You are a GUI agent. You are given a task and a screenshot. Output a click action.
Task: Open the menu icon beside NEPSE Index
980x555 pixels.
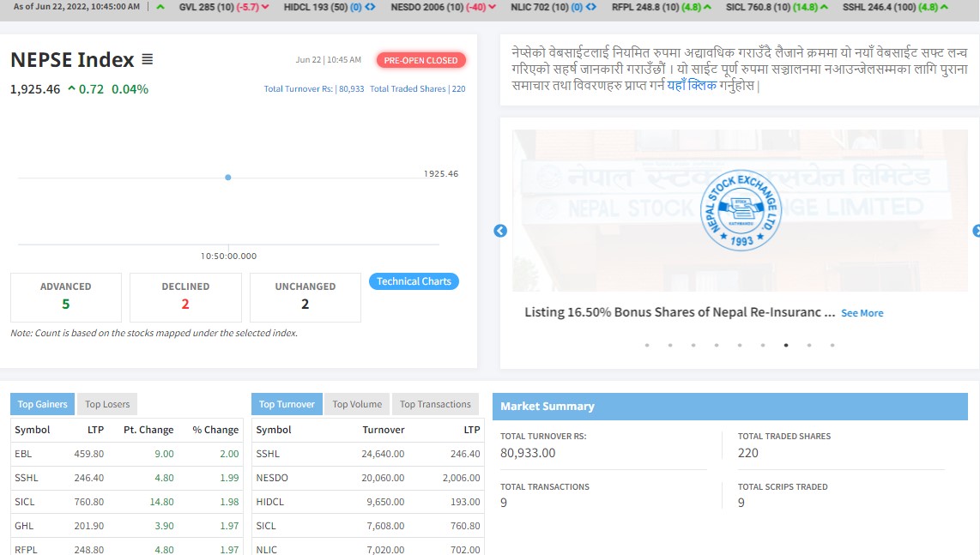pyautogui.click(x=148, y=59)
